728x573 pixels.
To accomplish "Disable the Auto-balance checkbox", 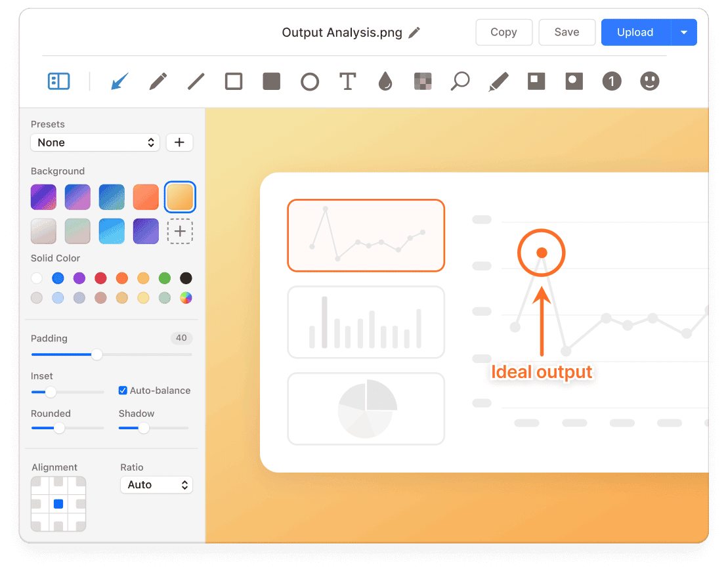I will pyautogui.click(x=123, y=391).
